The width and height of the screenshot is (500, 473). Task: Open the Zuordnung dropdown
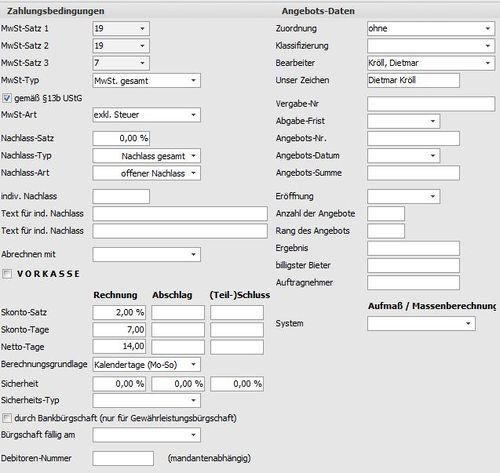[x=431, y=29]
